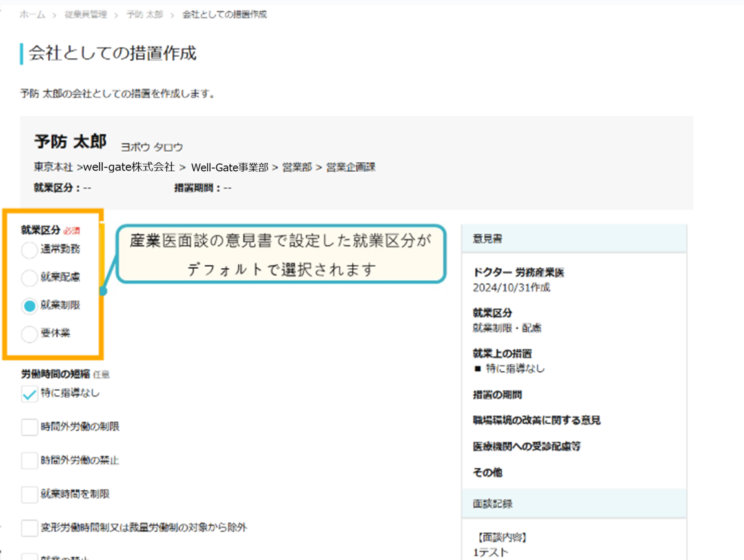744x560 pixels.
Task: Select the 要休業 radio option
Action: [29, 334]
